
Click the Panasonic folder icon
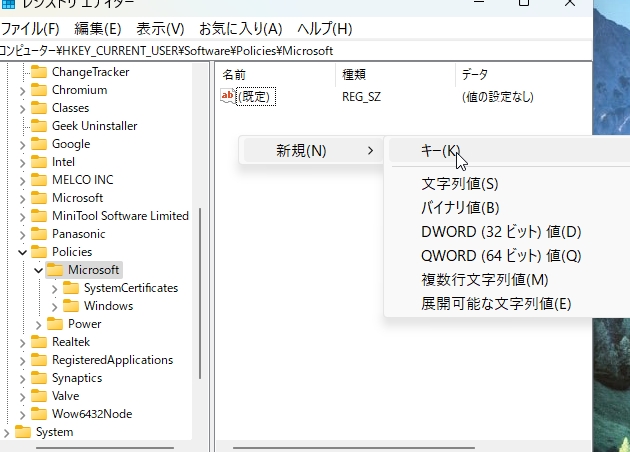39,234
